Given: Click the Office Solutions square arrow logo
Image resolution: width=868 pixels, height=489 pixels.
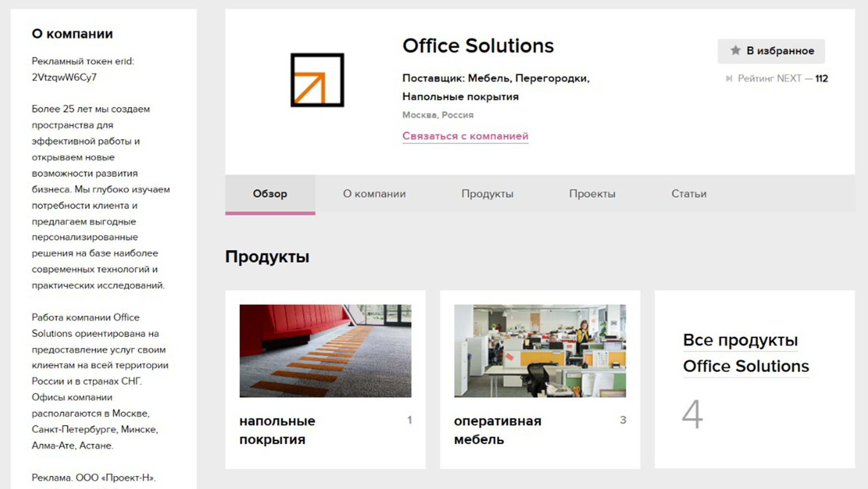Looking at the screenshot, I should [x=317, y=80].
